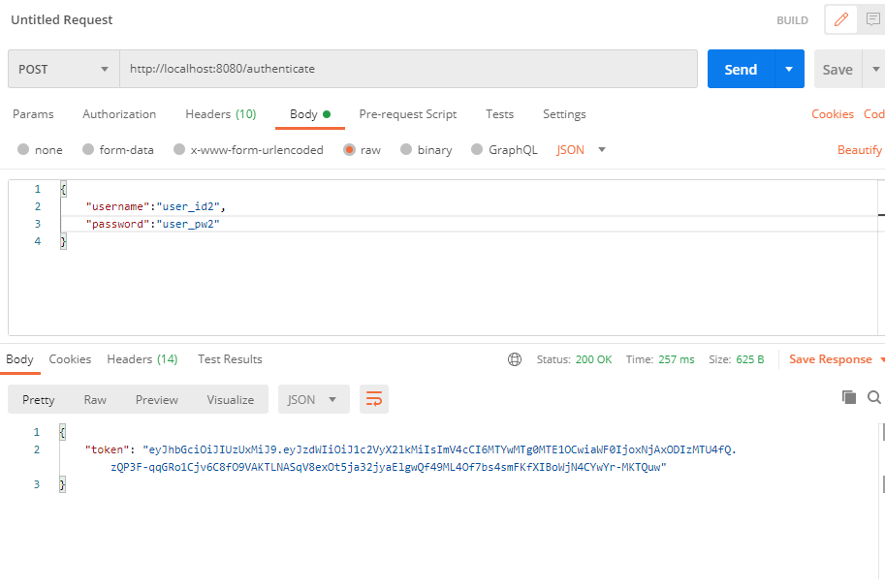Select the Visualize response view

coord(231,399)
